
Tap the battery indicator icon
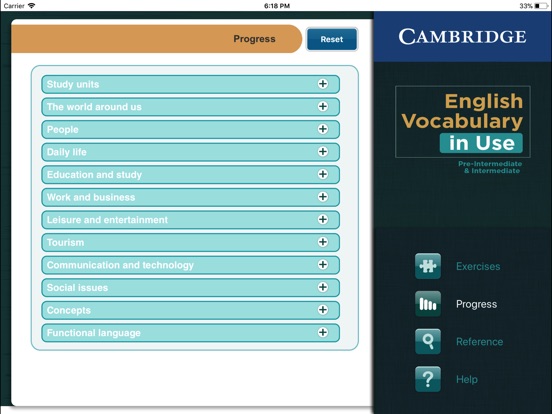tap(541, 6)
